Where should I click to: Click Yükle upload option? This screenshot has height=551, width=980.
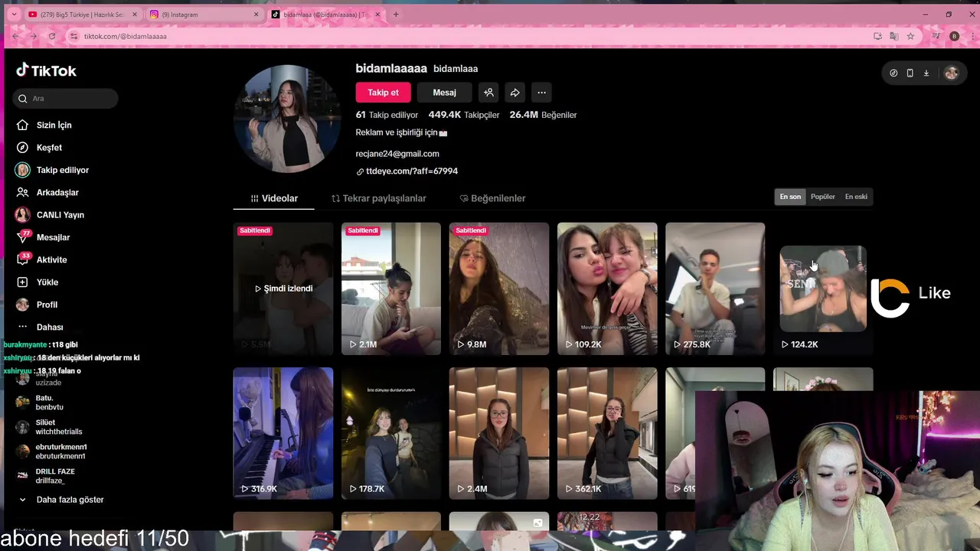(38, 282)
